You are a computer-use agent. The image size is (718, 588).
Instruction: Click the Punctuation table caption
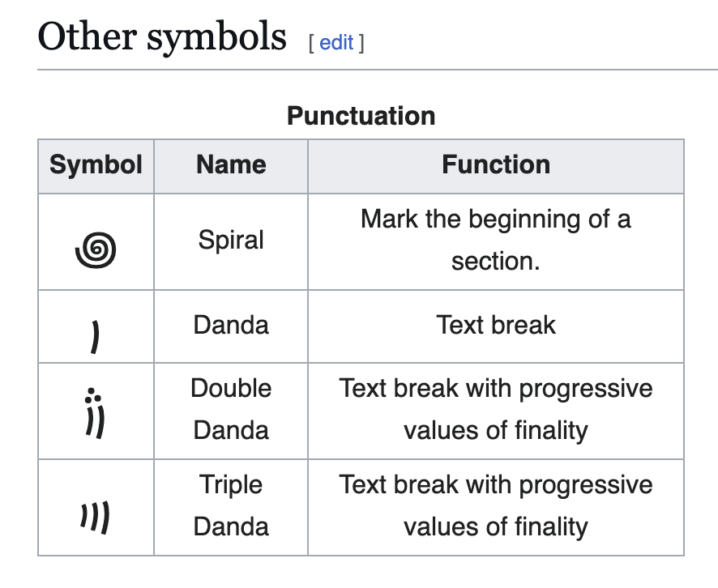[361, 116]
